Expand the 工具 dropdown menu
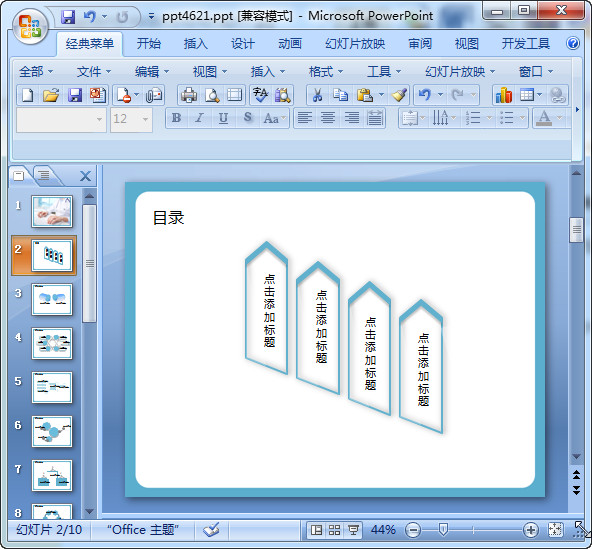Image resolution: width=592 pixels, height=549 pixels. click(x=384, y=71)
